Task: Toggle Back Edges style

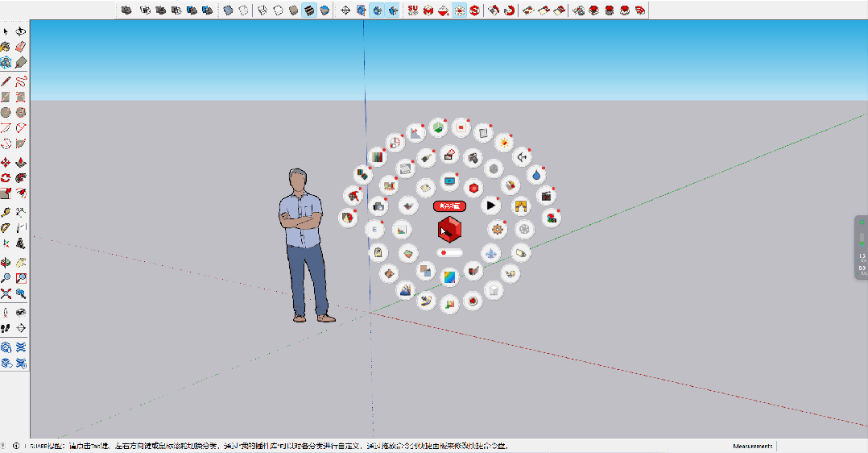Action: (243, 10)
